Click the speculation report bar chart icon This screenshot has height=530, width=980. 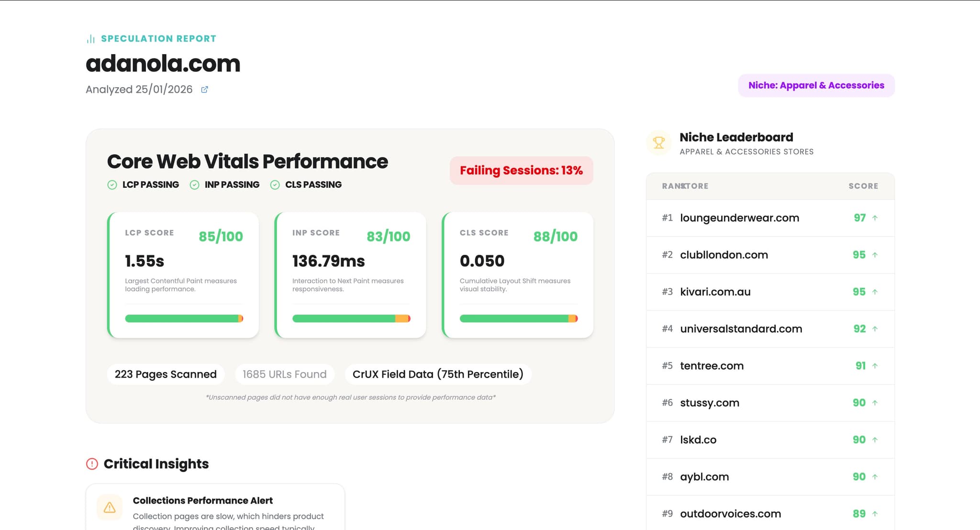click(x=90, y=39)
